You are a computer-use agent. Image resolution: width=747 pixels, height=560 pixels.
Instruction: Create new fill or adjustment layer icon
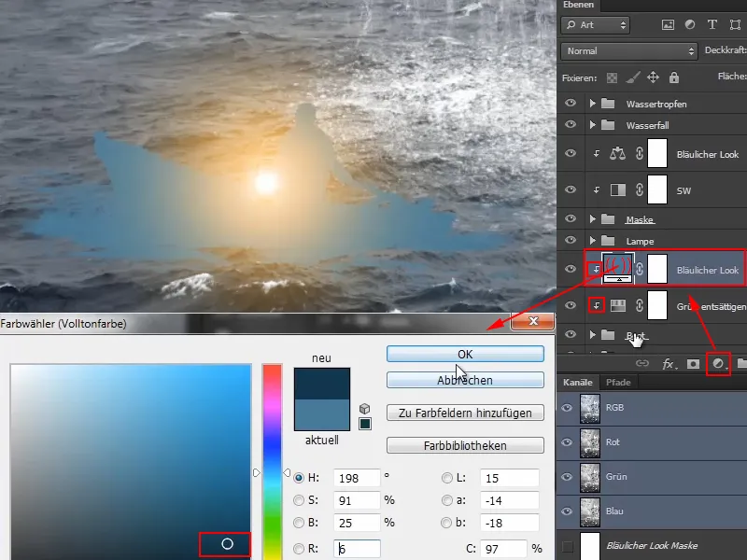(x=718, y=364)
